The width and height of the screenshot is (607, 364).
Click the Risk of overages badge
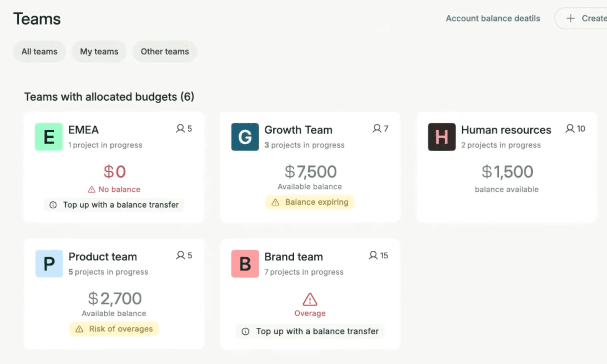coord(114,329)
